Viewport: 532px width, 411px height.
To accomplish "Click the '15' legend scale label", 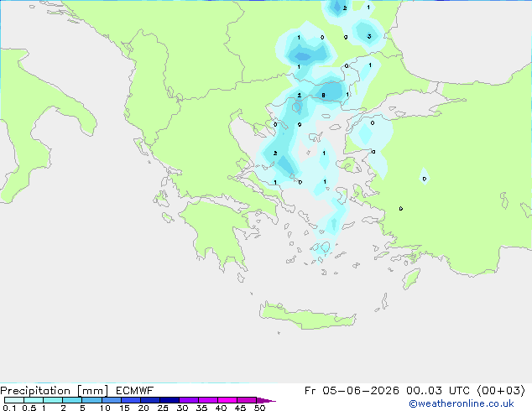I will pos(124,408).
